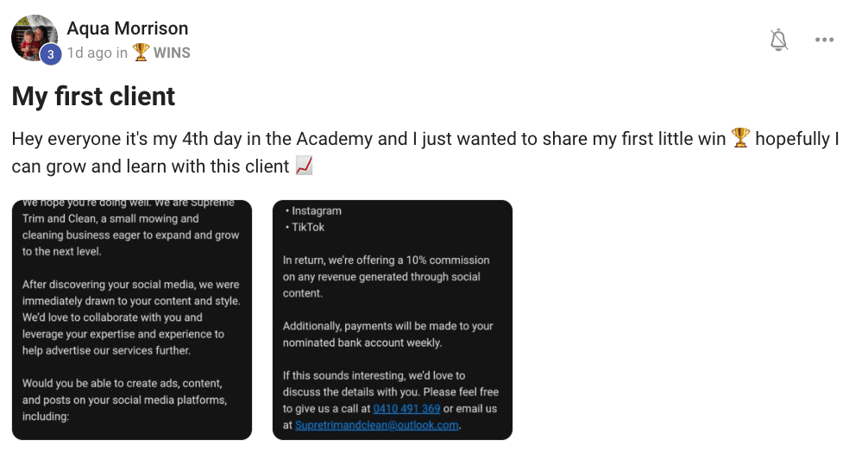Open Aqua Morrison's profile picture
Screen dimensions: 868x452
point(35,38)
